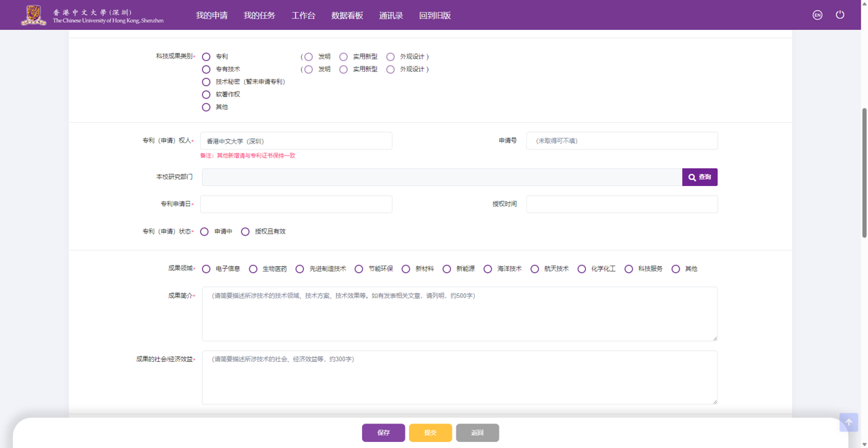
Task: Select the 软著作权 radio option
Action: coord(206,95)
